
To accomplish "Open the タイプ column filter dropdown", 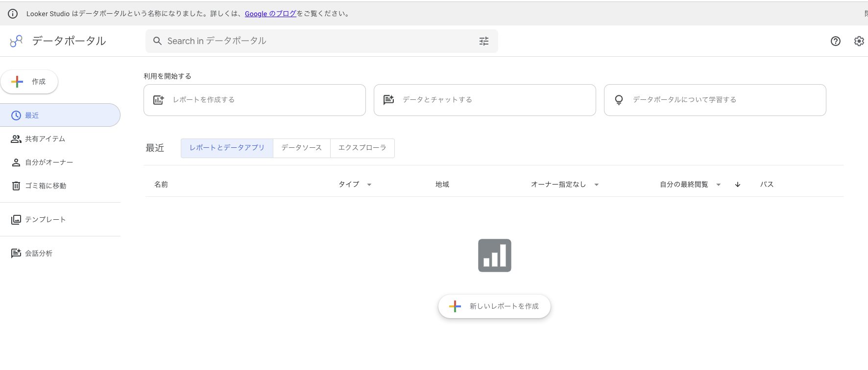I will click(369, 185).
